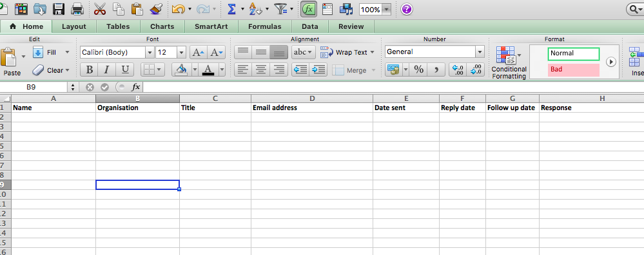Click the fill color paint bucket
The width and height of the screenshot is (644, 255).
(x=181, y=70)
